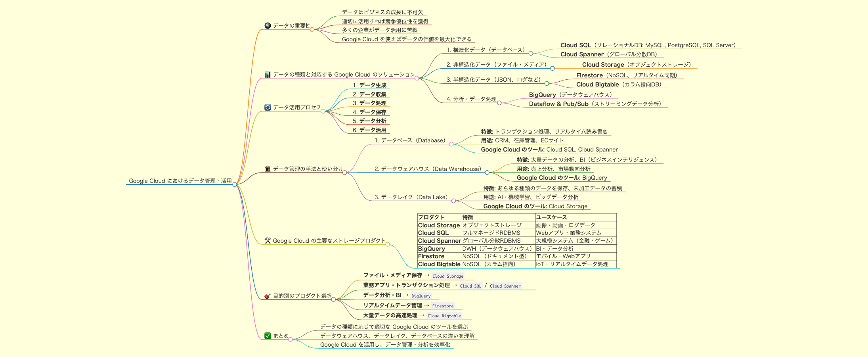This screenshot has width=868, height=357.
Task: Collapse the まとめ branch circle
Action: point(291,340)
